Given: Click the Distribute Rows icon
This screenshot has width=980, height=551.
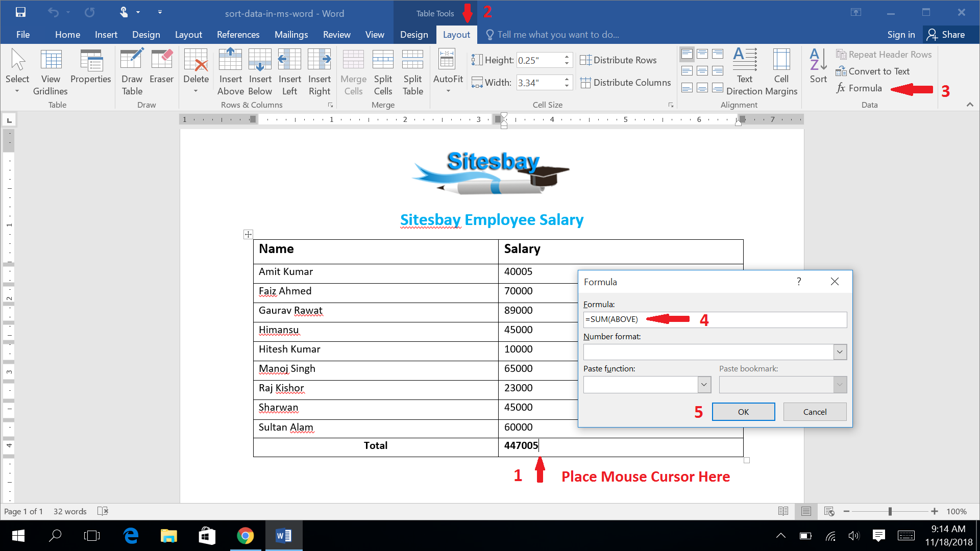Looking at the screenshot, I should pyautogui.click(x=586, y=59).
